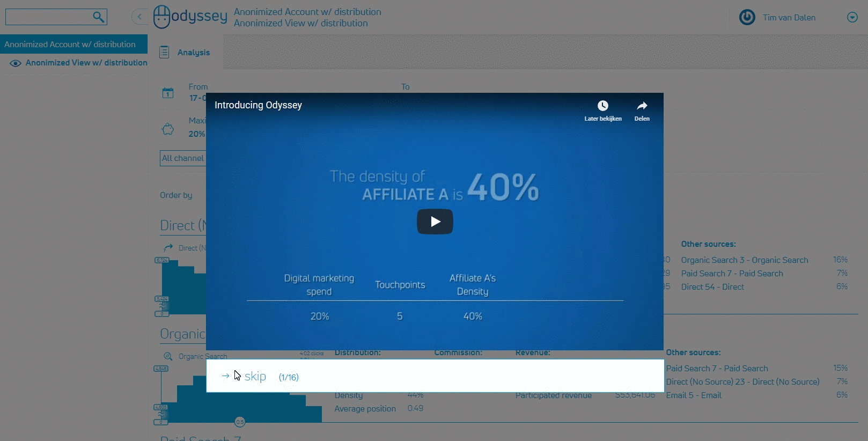Skip the intro tour

(x=255, y=377)
